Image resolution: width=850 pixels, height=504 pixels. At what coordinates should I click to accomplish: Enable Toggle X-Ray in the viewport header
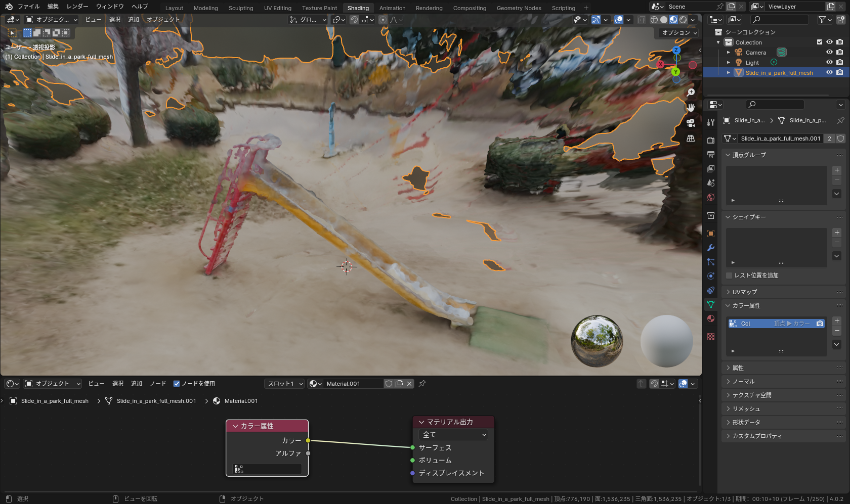(x=641, y=20)
